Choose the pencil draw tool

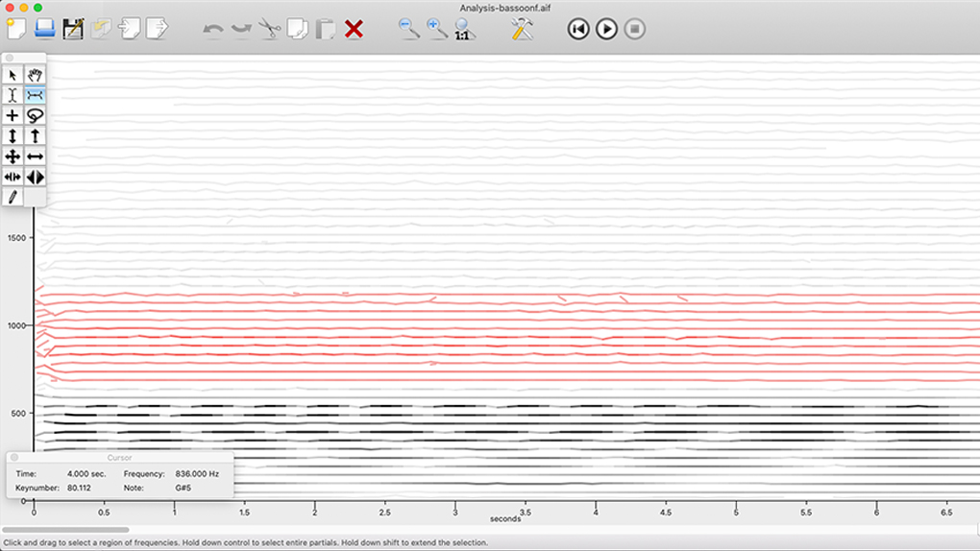(12, 197)
